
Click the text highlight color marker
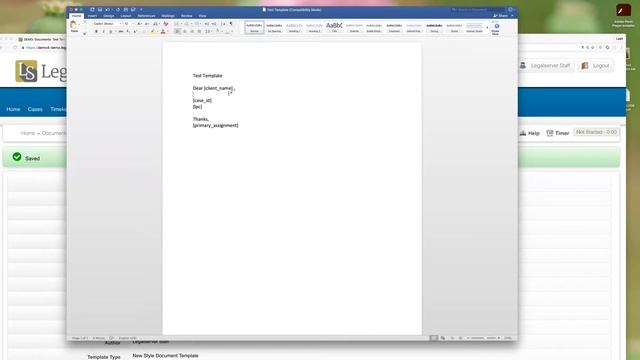point(152,31)
